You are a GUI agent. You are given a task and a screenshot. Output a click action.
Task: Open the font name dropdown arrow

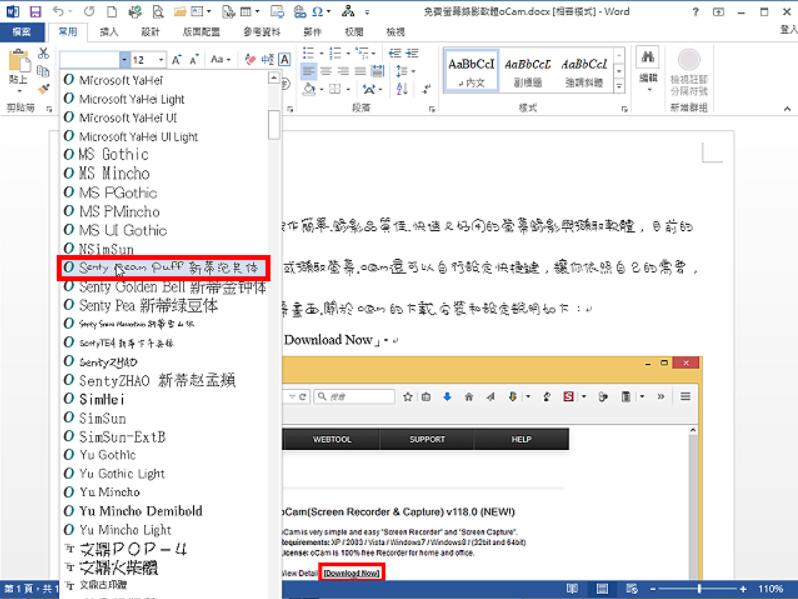click(x=124, y=60)
